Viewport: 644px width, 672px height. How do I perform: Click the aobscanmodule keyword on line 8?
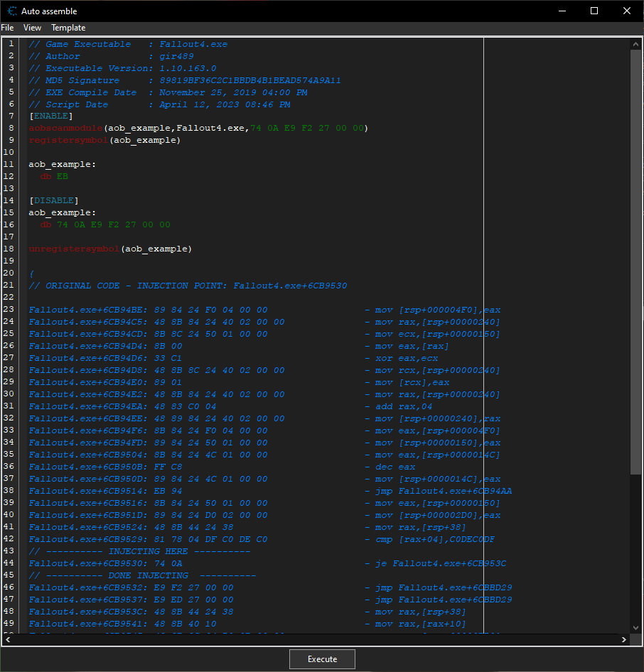pyautogui.click(x=65, y=129)
